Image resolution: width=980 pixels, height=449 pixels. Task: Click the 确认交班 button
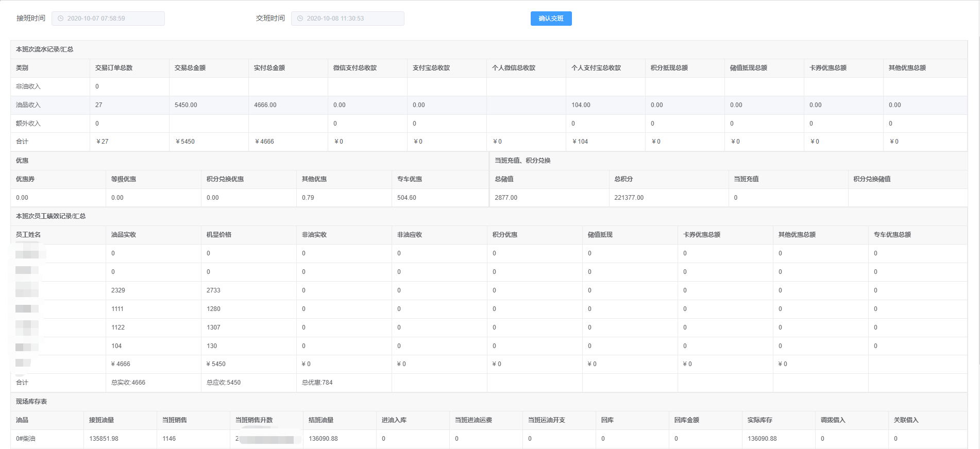coord(551,19)
